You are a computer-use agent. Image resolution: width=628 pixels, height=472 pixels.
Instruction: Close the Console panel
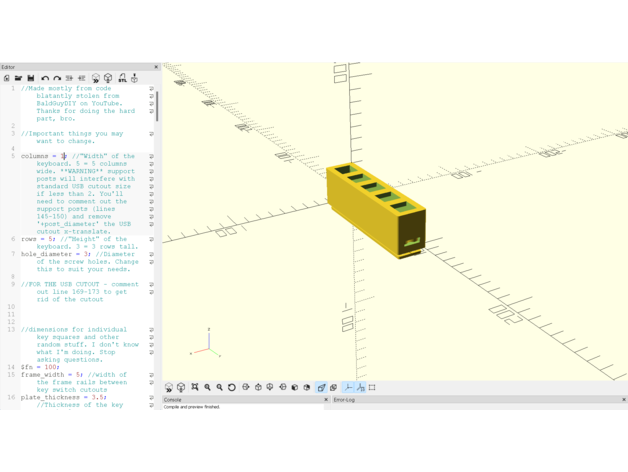coord(326,400)
